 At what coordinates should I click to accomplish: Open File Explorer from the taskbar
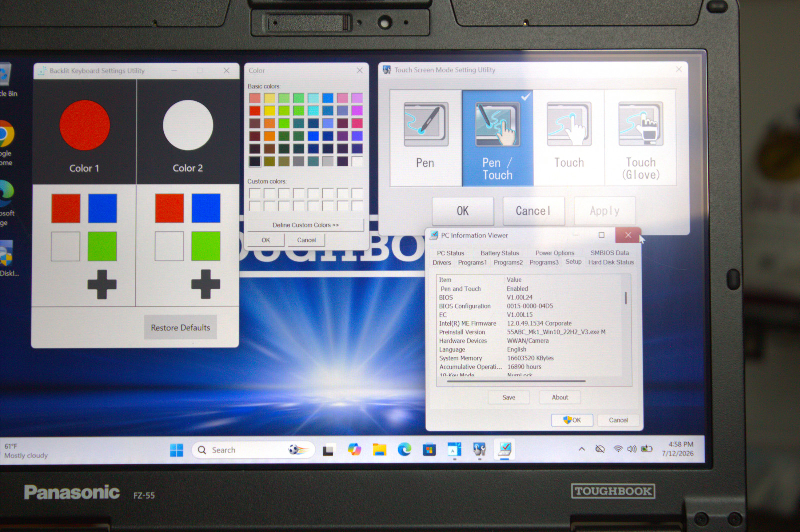(380, 450)
